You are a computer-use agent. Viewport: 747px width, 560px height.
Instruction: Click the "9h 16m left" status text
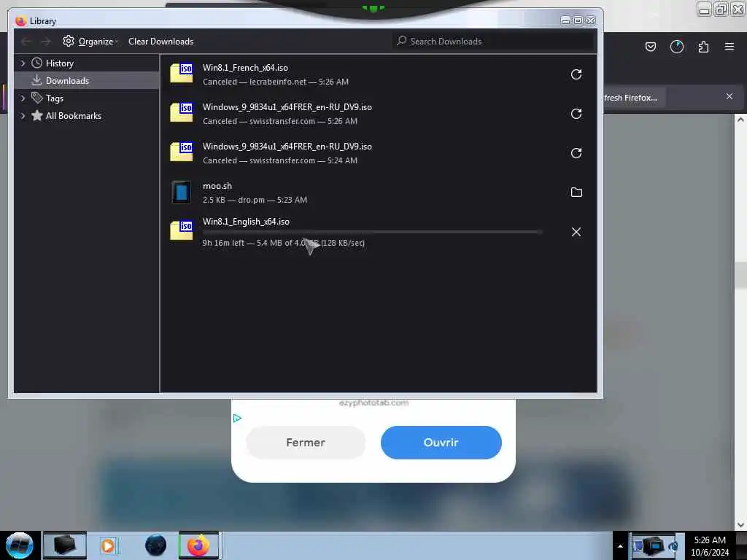(x=223, y=243)
